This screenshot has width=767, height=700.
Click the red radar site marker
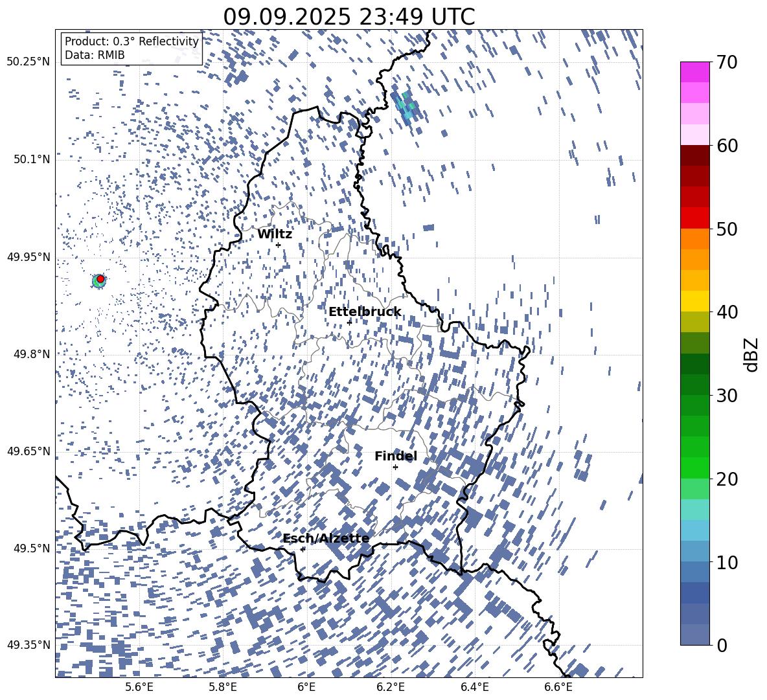(100, 278)
